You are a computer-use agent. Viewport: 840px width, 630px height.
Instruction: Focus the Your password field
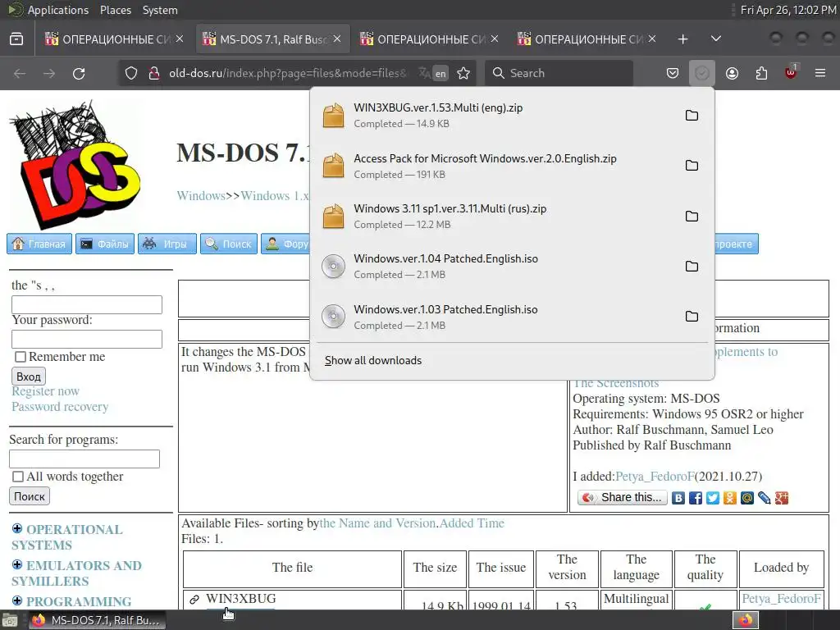(x=87, y=339)
